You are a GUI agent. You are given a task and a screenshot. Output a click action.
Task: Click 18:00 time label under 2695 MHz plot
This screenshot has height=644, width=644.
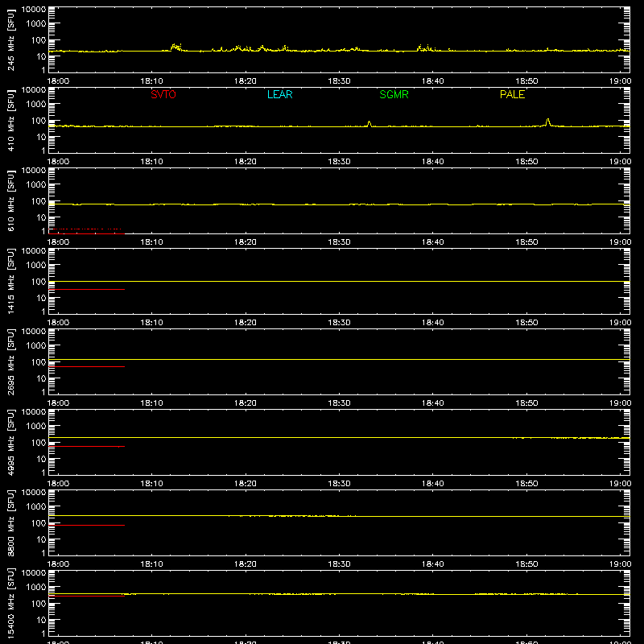point(58,403)
